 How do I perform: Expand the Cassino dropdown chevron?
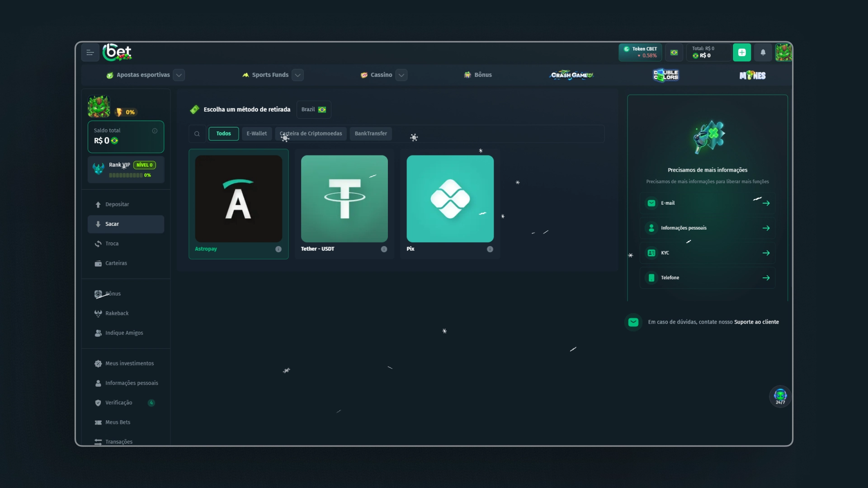401,75
